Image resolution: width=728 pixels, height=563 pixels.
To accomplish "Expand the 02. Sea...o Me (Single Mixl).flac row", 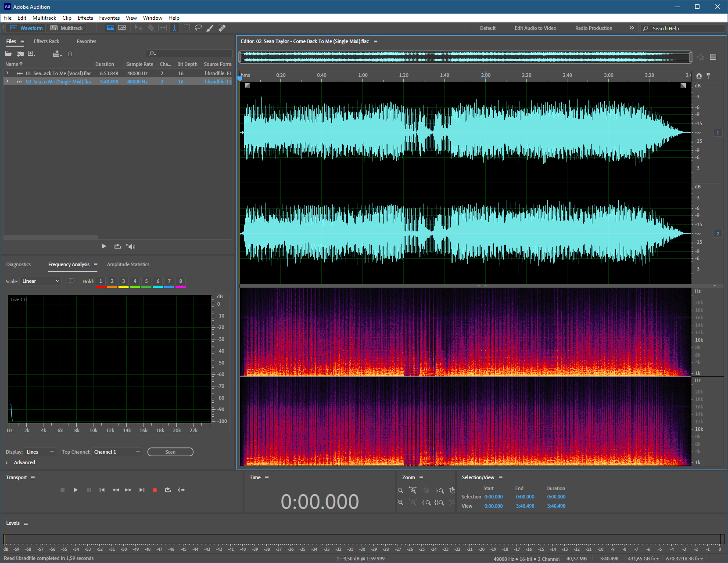I will click(x=7, y=82).
